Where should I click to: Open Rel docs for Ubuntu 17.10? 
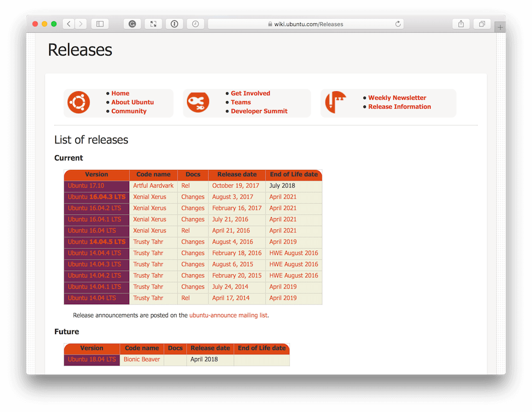click(x=185, y=185)
